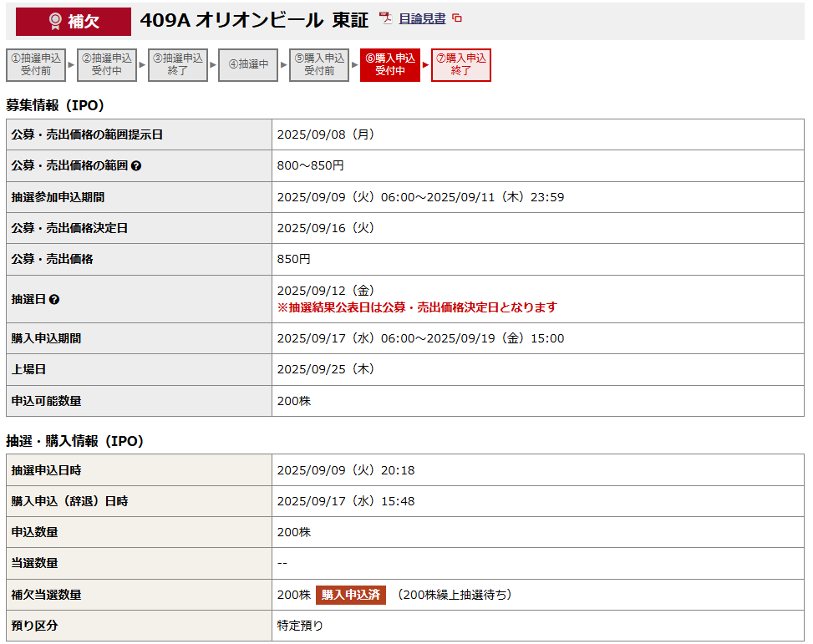813x644 pixels.
Task: Click the -- value in 当選数量 row
Action: [282, 564]
